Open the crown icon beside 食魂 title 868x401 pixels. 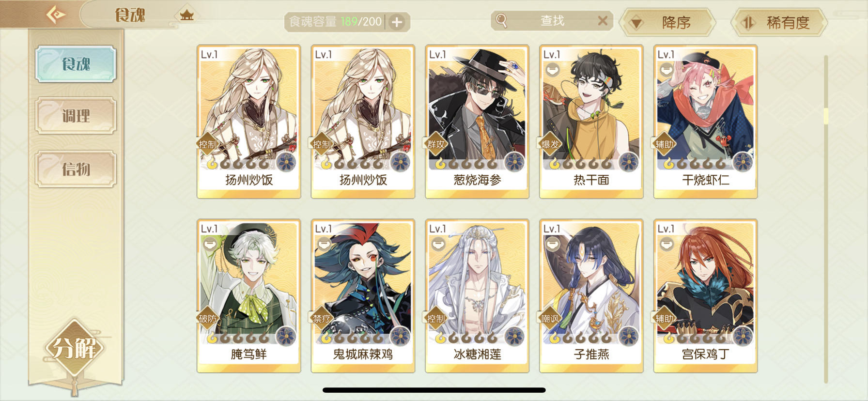(186, 15)
